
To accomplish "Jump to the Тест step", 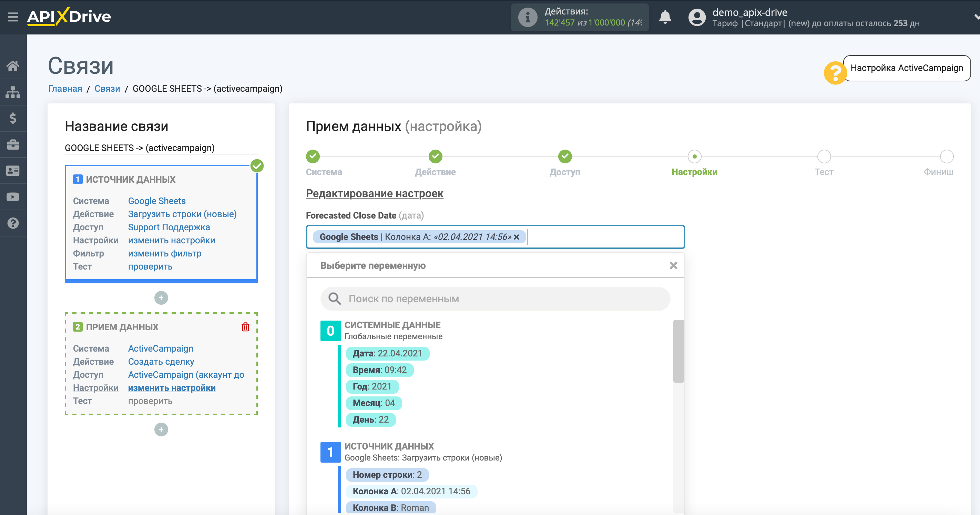I will coord(824,156).
